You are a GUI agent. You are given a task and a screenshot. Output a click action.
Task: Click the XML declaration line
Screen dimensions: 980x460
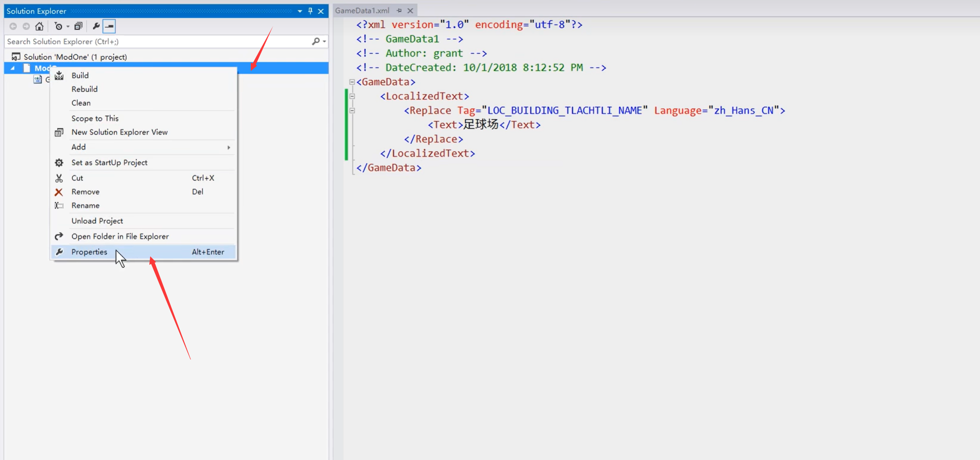469,25
